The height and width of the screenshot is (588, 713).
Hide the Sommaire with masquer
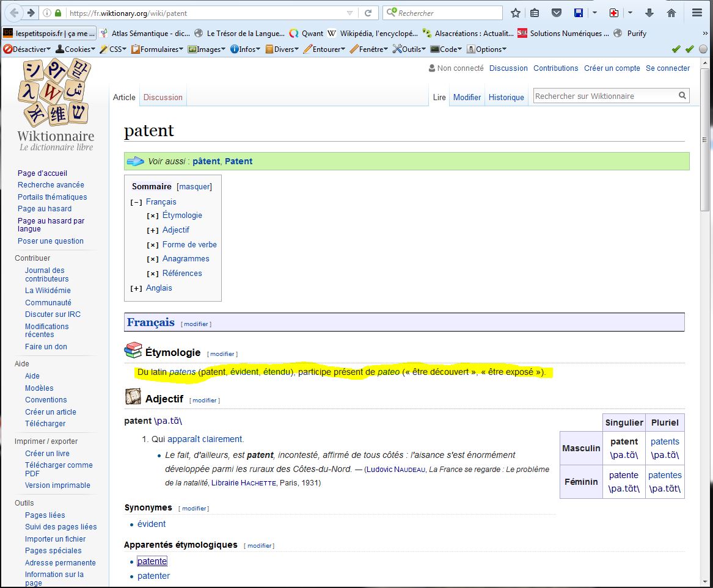click(194, 187)
